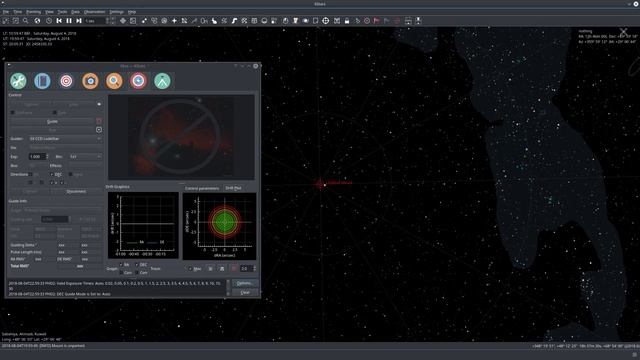
Task: Open the Via dropdown
Action: (65, 148)
